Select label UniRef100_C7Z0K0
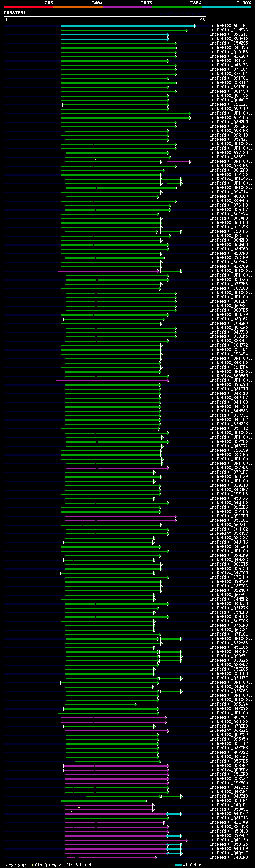The image size is (255, 868). [229, 577]
